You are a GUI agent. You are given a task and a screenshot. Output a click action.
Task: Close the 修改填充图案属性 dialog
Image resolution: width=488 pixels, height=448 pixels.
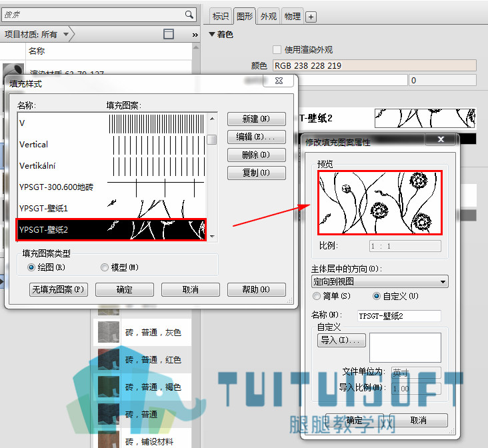pyautogui.click(x=441, y=139)
